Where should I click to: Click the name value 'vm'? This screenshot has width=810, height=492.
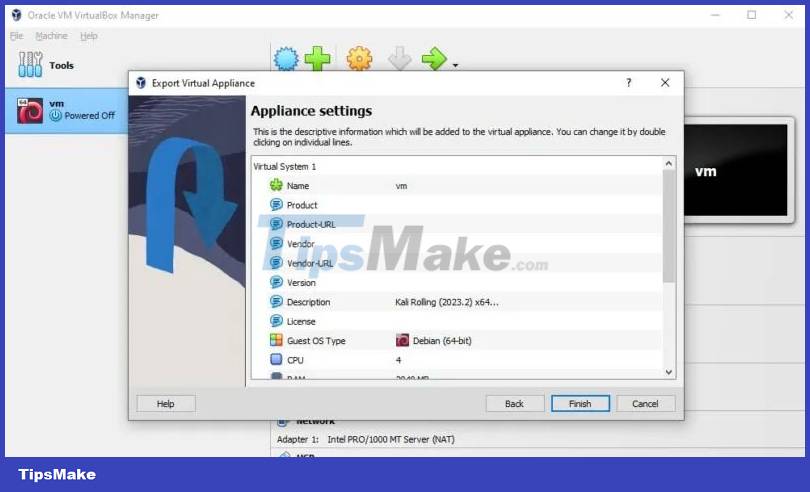[x=401, y=186]
